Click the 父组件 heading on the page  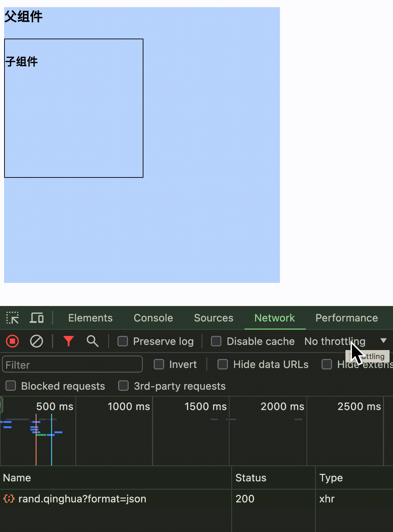pyautogui.click(x=23, y=16)
